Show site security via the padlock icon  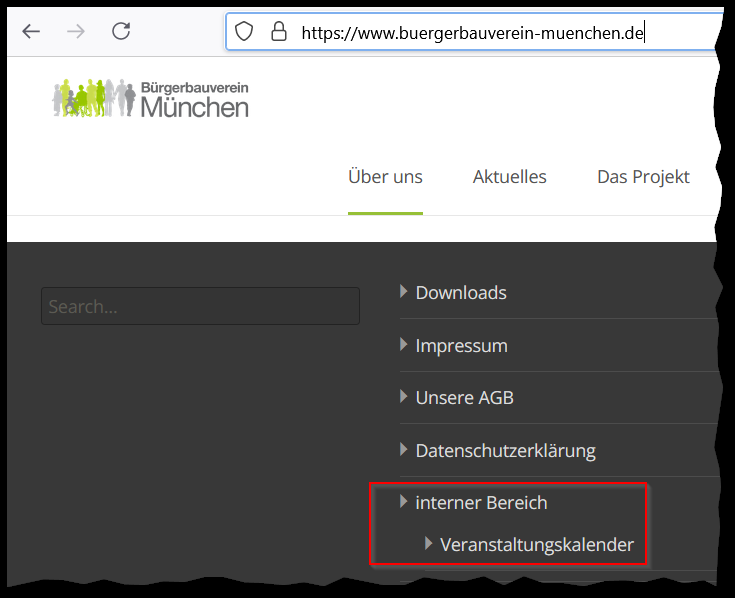(x=279, y=31)
